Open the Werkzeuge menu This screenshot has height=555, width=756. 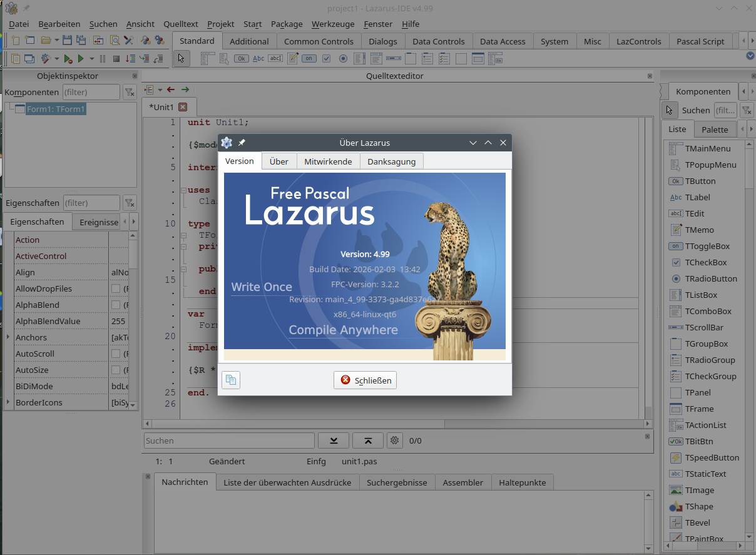click(332, 24)
